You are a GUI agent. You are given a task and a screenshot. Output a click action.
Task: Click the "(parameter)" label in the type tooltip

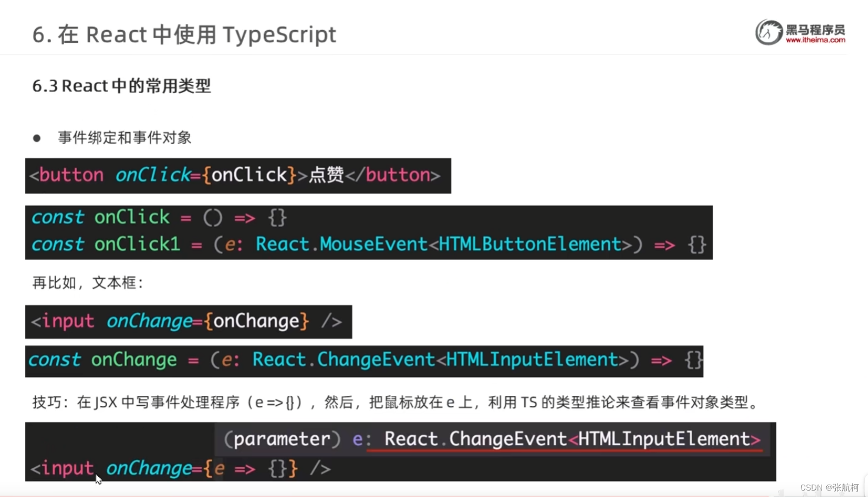click(x=282, y=439)
